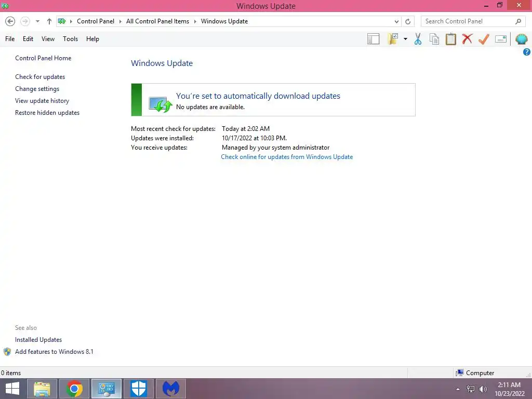Viewport: 532px width, 399px height.
Task: Click the address bar location icon
Action: [62, 21]
